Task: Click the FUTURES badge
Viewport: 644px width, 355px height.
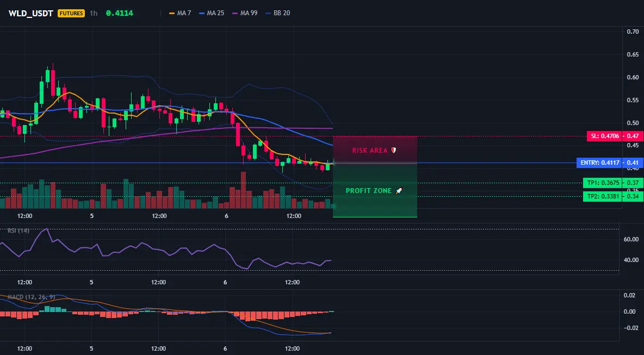Action: pyautogui.click(x=71, y=13)
